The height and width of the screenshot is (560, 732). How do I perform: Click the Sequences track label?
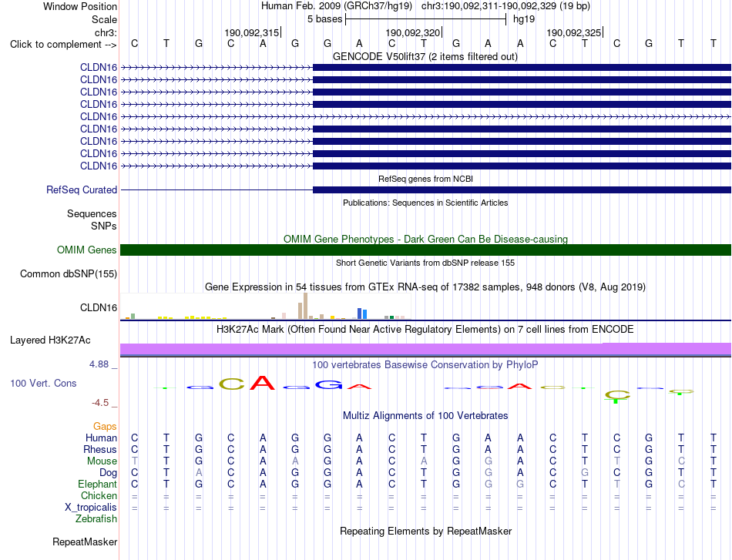pyautogui.click(x=92, y=213)
